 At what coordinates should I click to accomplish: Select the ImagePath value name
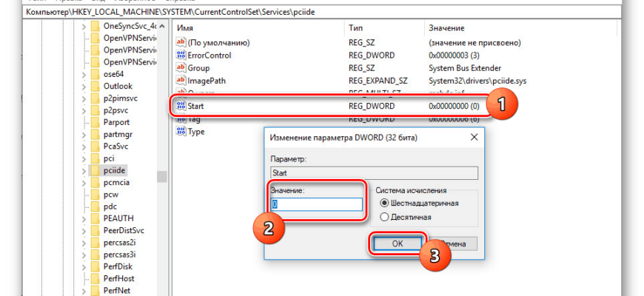pos(207,81)
